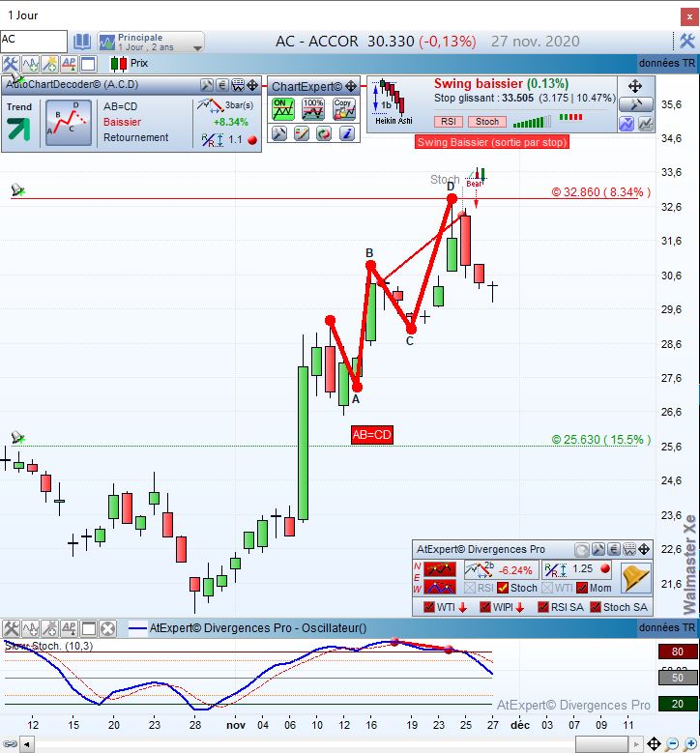The height and width of the screenshot is (753, 700).
Task: Toggle the Mom checkbox
Action: coord(582,588)
